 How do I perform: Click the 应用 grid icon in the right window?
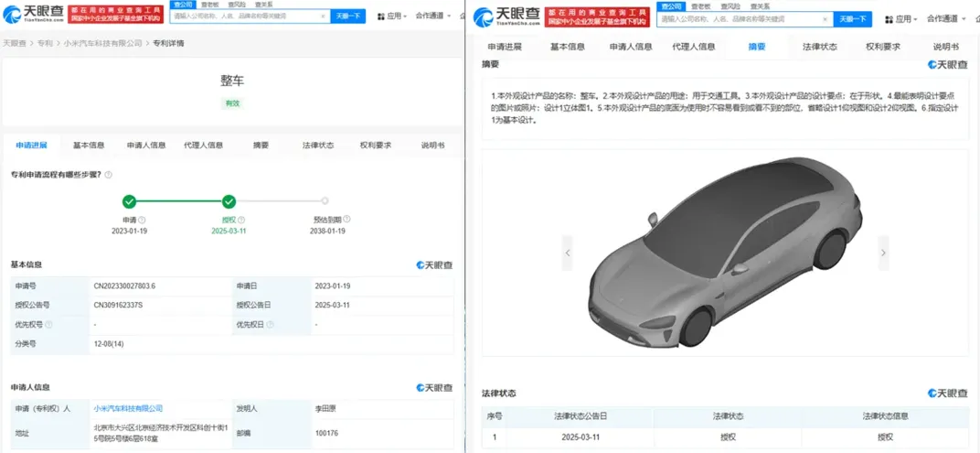pos(889,19)
